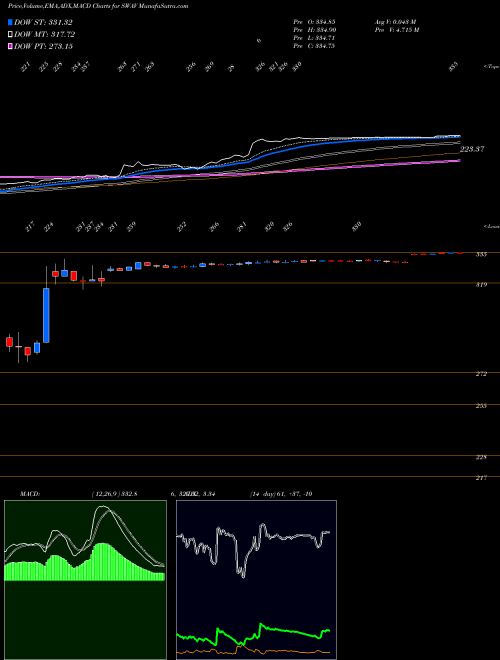Viewport: 500px width, 660px height.
Task: Click the 272 price level label
Action: 481,374
